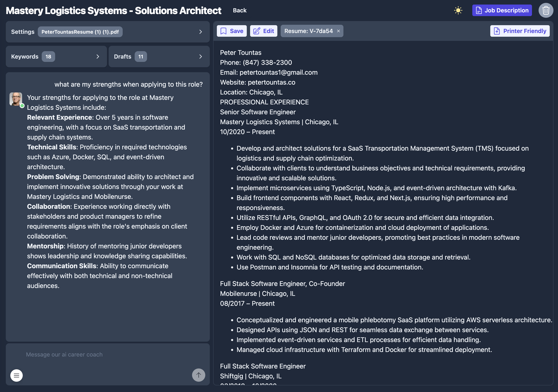This screenshot has height=392, width=558.
Task: Click the Keywords count badge 18
Action: tap(48, 57)
